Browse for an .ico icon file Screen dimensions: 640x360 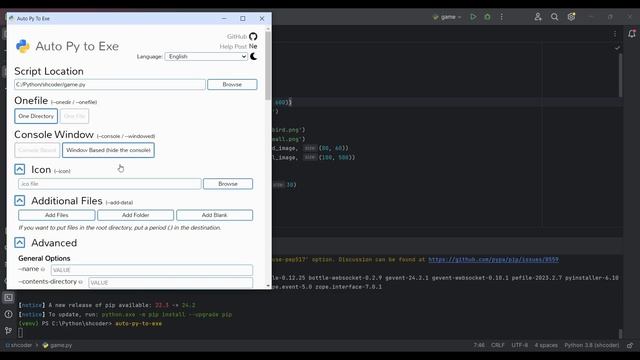pos(228,184)
